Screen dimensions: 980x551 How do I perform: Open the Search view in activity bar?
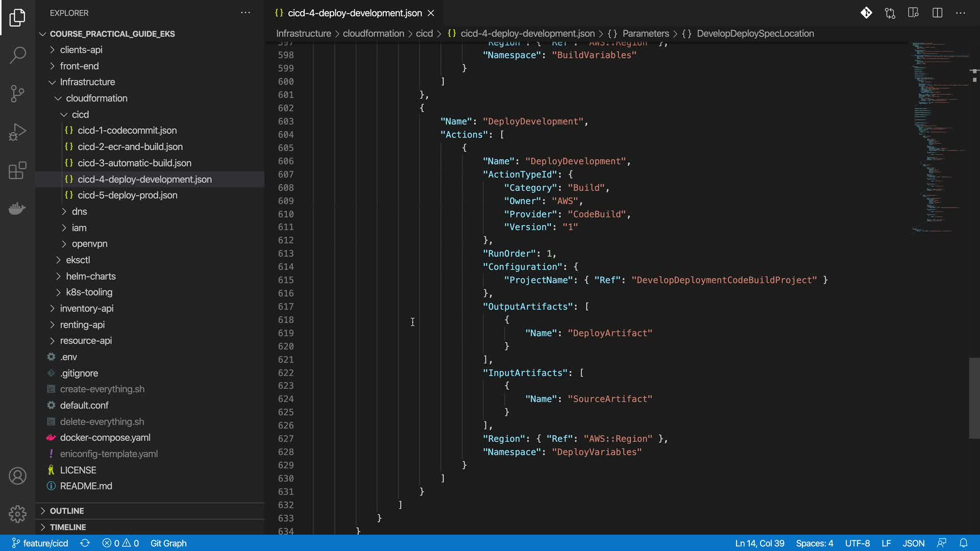click(x=17, y=55)
